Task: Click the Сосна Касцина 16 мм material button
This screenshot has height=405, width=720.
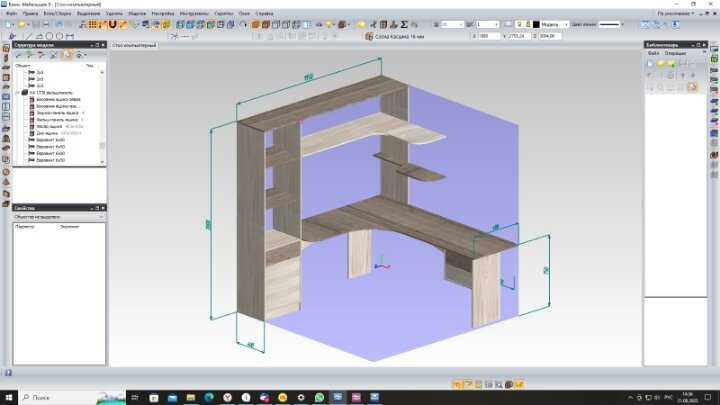Action: click(x=395, y=36)
